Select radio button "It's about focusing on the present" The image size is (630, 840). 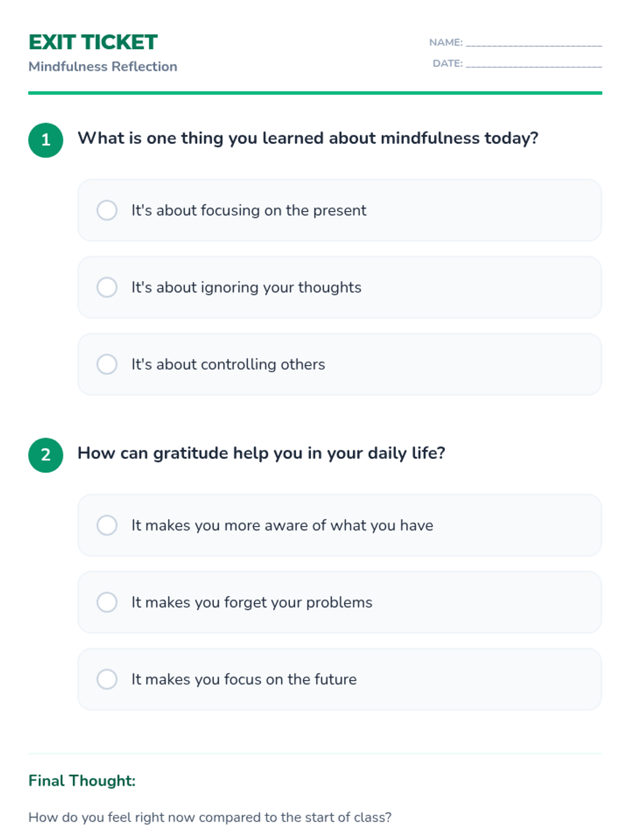107,210
